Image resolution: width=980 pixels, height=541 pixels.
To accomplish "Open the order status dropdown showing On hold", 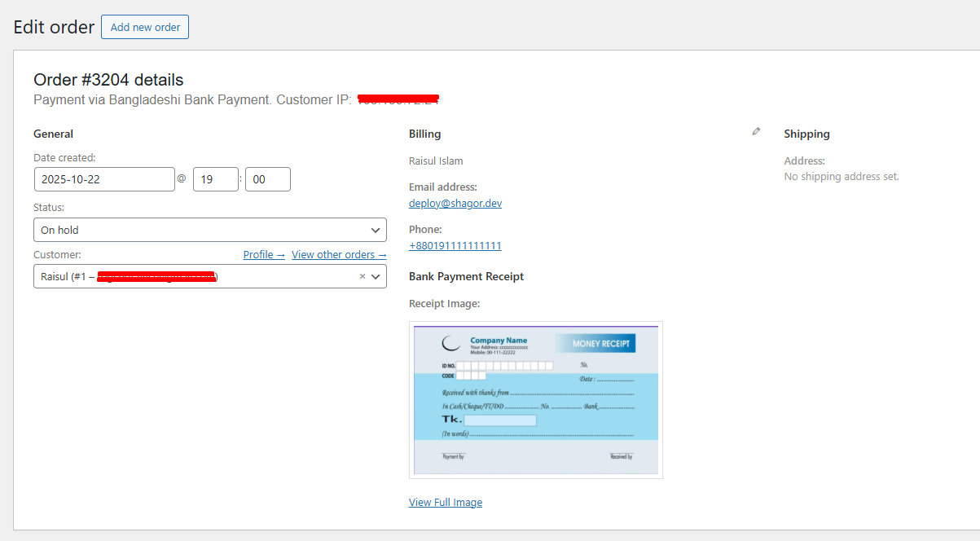I will pyautogui.click(x=210, y=230).
